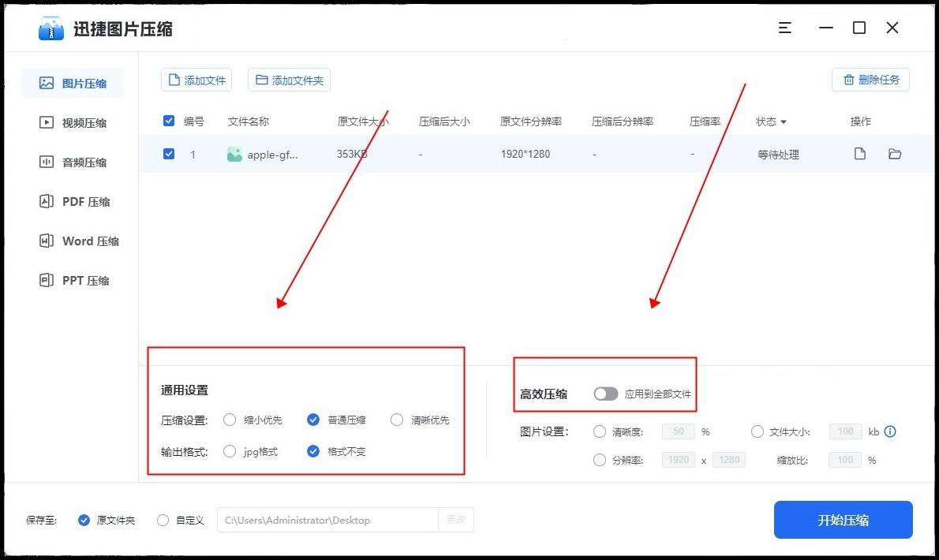Uncheck the checkbox for row 1
Image resolution: width=939 pixels, height=560 pixels.
pos(169,155)
